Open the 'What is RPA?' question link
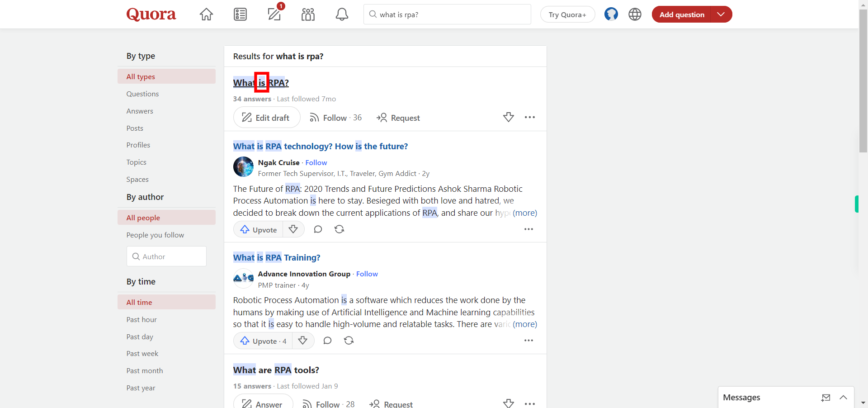This screenshot has height=408, width=868. pos(261,83)
